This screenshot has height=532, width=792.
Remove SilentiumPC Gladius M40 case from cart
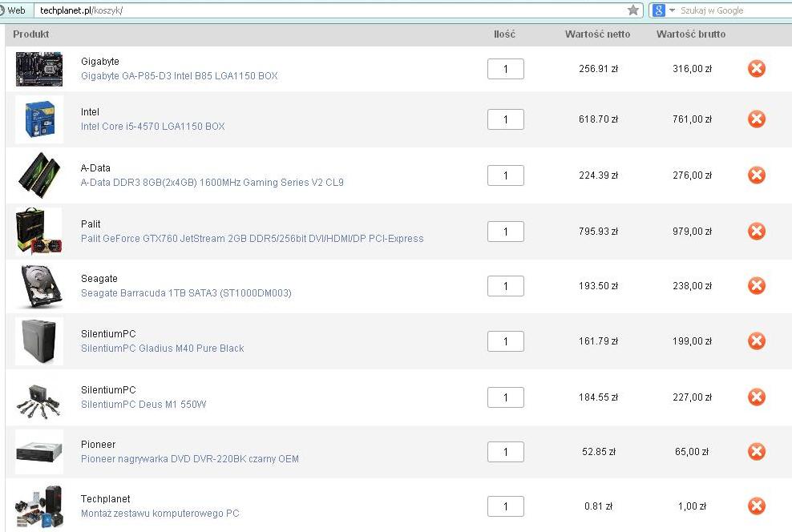756,341
